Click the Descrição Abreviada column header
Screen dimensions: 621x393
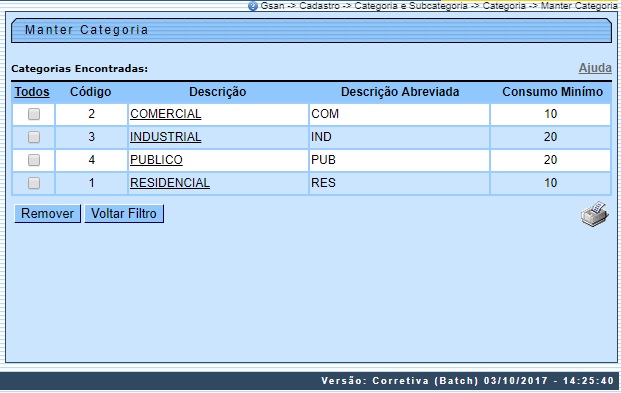pos(400,92)
